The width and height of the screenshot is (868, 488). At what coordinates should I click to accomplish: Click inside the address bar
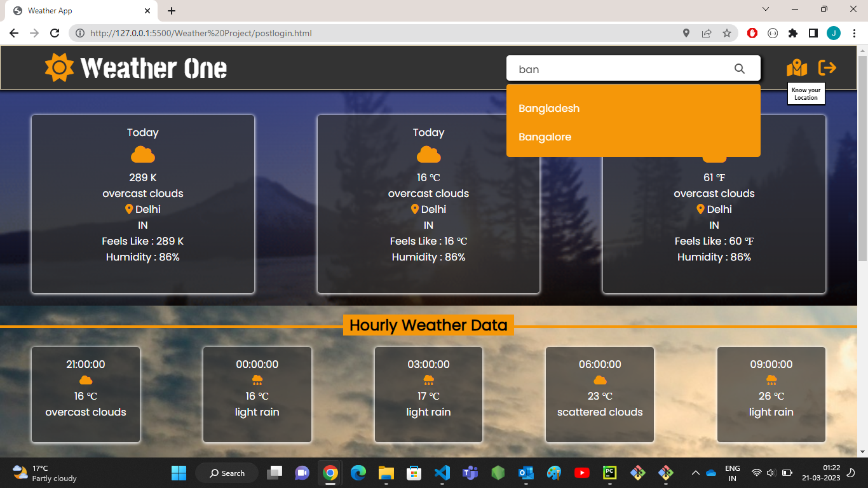coord(254,33)
